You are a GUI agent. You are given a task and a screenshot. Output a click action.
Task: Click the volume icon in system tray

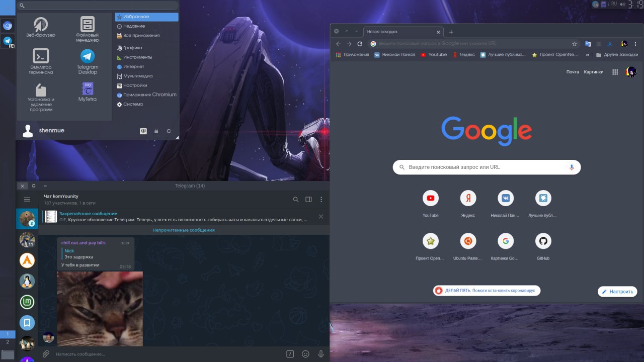(x=622, y=4)
